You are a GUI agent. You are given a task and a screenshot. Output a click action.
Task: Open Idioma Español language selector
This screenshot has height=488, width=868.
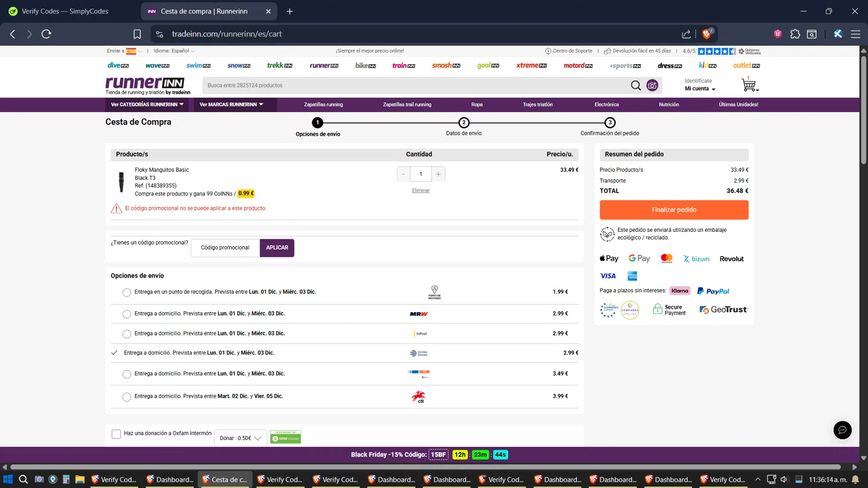(174, 51)
